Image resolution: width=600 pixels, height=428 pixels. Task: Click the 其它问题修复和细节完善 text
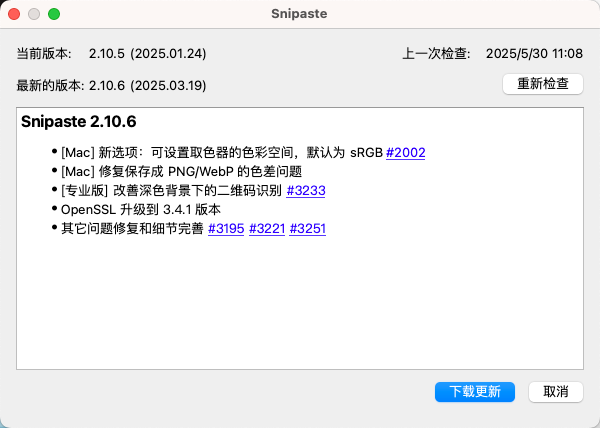(130, 229)
